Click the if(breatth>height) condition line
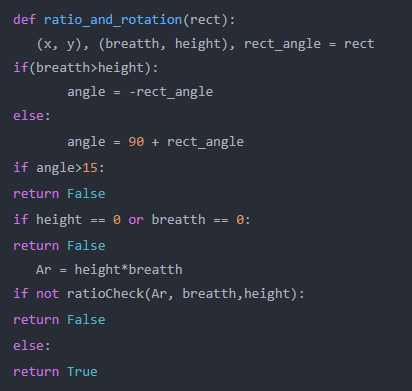Image resolution: width=412 pixels, height=391 pixels. (86, 68)
